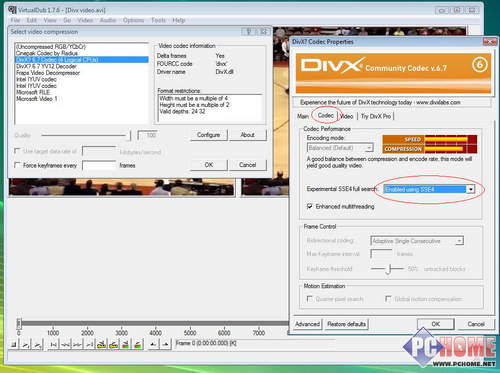Click the Quality value field showing 100
This screenshot has height=373, width=500.
(147, 135)
